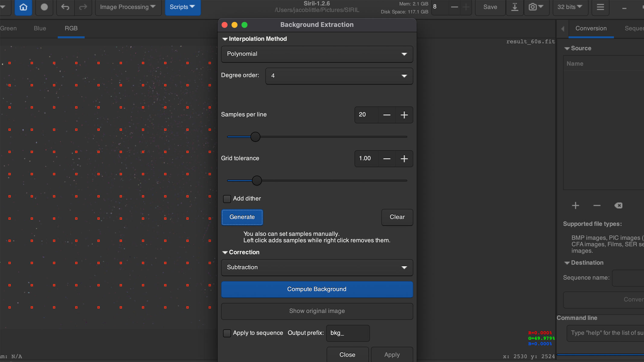
Task: Open save-as with the download icon
Action: [x=515, y=7]
